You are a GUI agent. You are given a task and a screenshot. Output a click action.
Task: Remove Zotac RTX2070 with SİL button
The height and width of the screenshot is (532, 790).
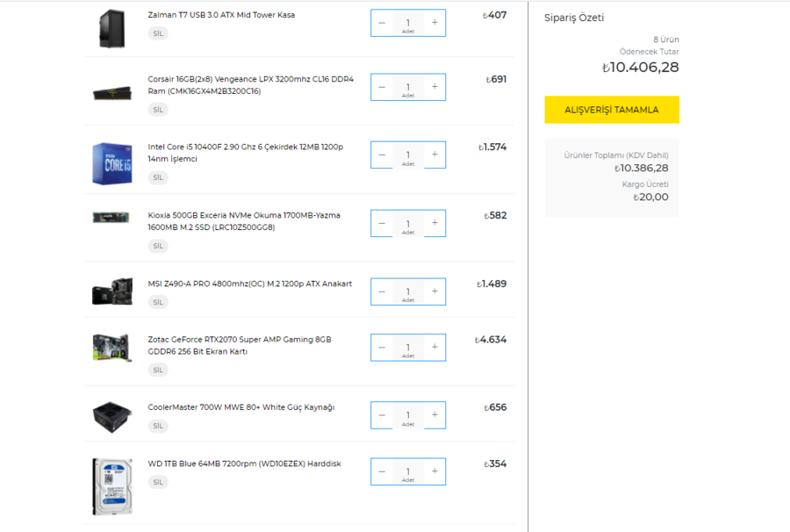pyautogui.click(x=158, y=370)
